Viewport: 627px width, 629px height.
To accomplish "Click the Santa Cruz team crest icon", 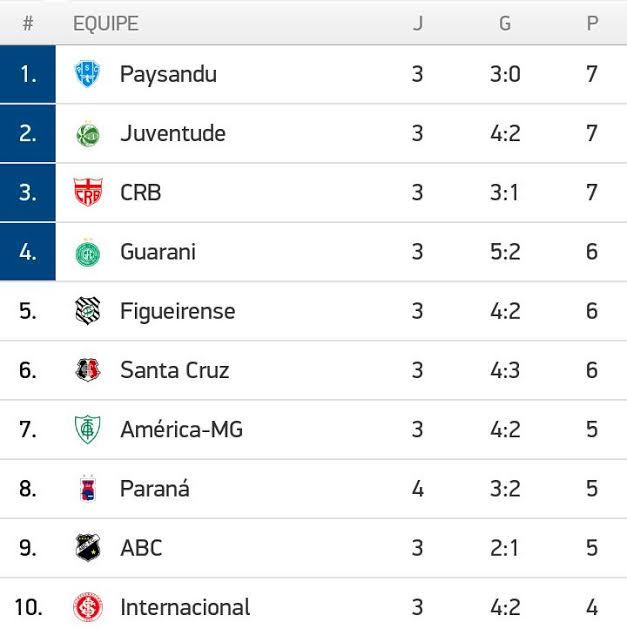I will click(x=88, y=370).
